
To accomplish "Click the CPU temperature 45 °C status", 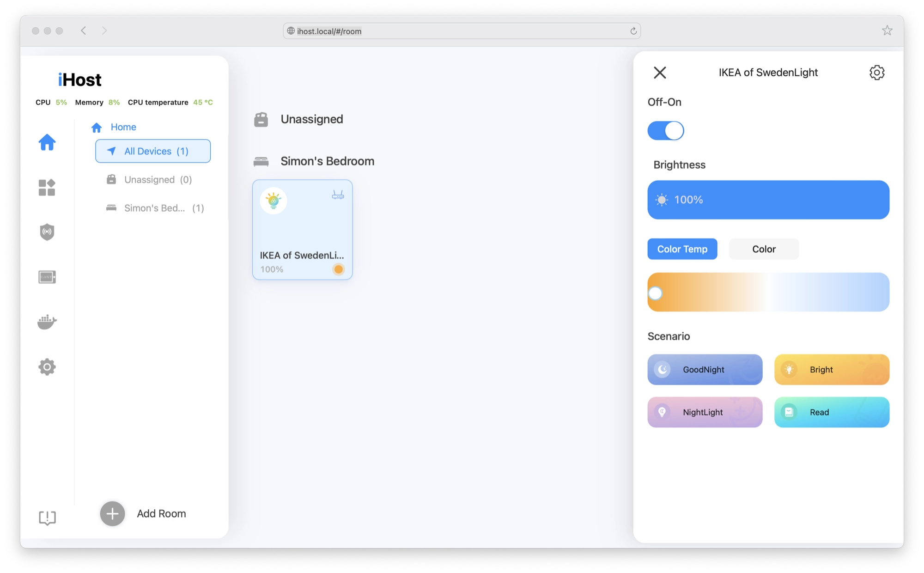I will [x=170, y=102].
